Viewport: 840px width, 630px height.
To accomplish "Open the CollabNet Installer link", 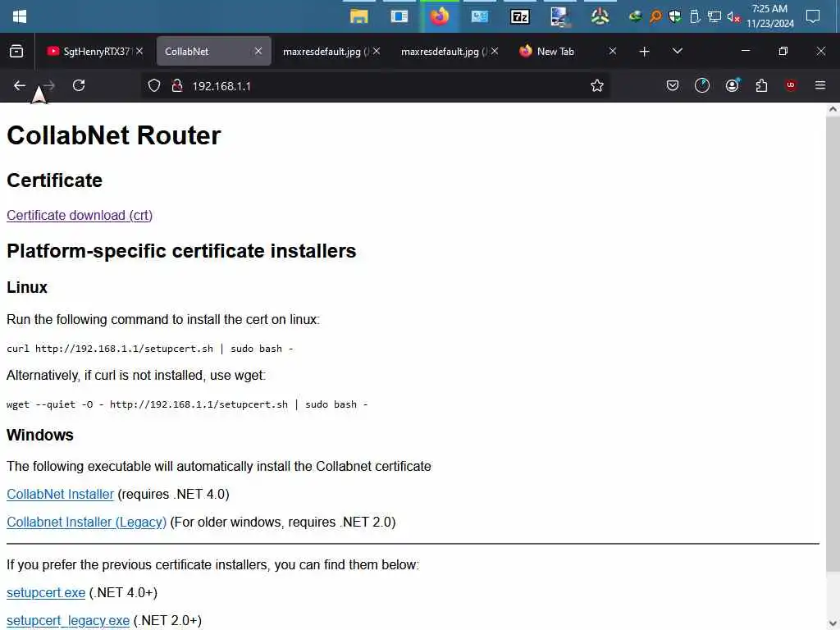I will pos(60,494).
